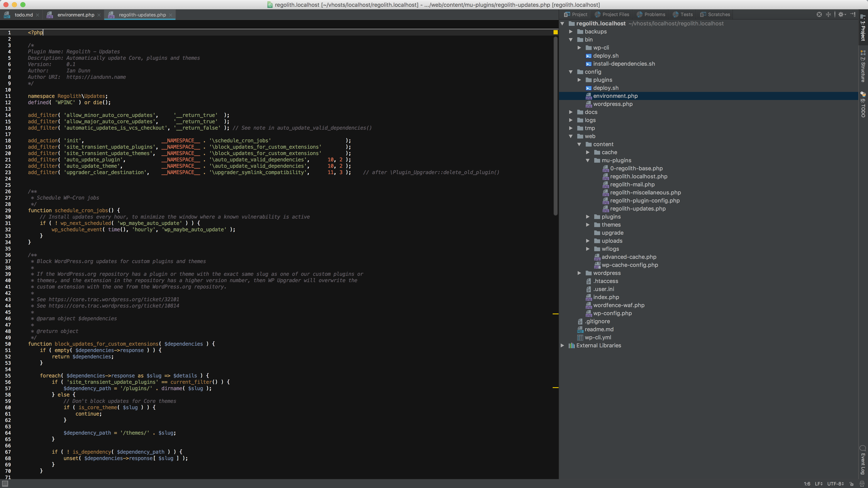Toggle the Structure side tool window
Screen dimensions: 868x488
tap(863, 66)
